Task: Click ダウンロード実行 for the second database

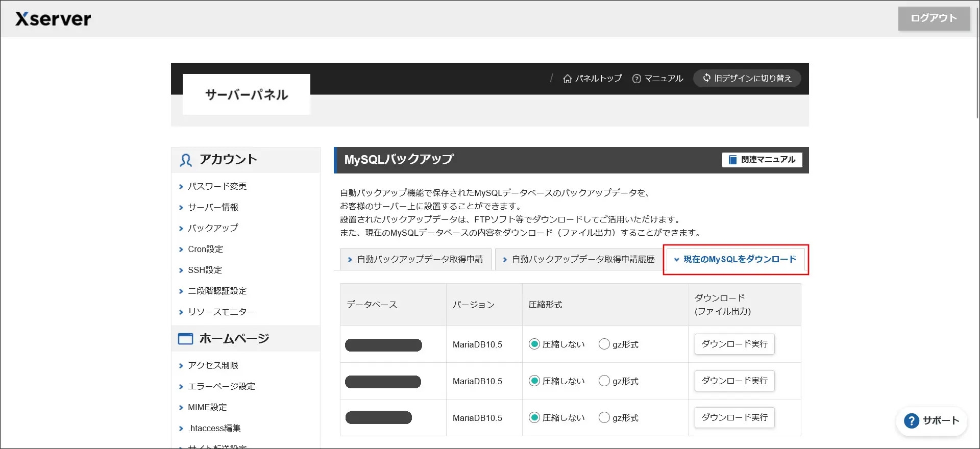Action: click(x=734, y=381)
